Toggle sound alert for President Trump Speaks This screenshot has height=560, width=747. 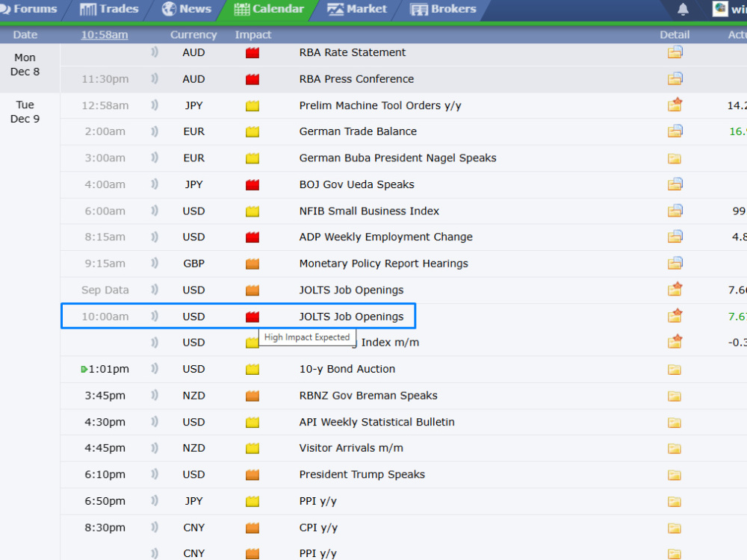click(x=155, y=474)
